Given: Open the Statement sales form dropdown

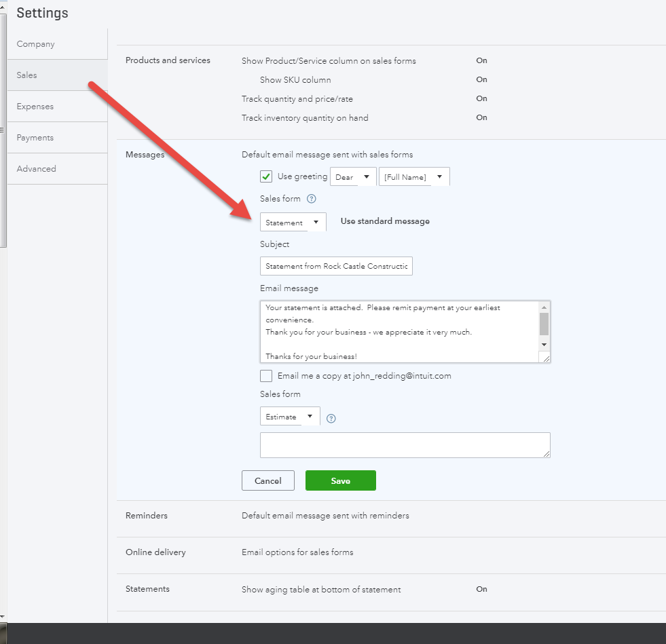Looking at the screenshot, I should pos(293,223).
